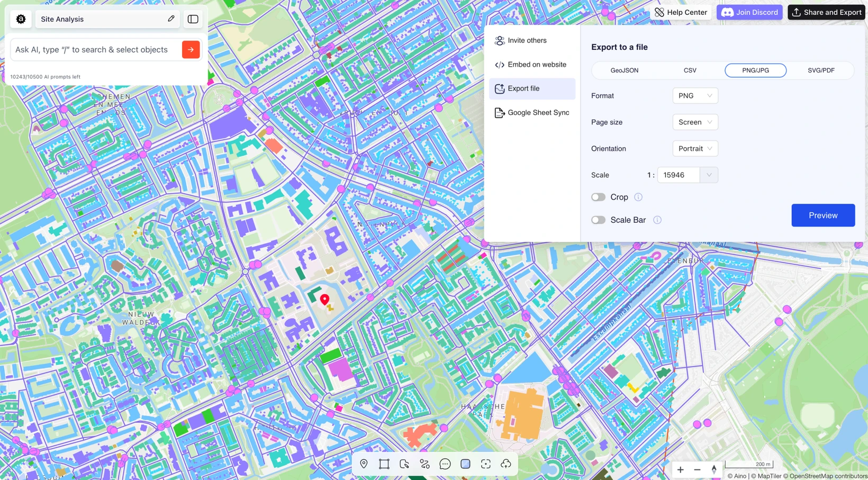The height and width of the screenshot is (480, 868).
Task: Submit the AI prompt with the orange arrow
Action: point(191,50)
